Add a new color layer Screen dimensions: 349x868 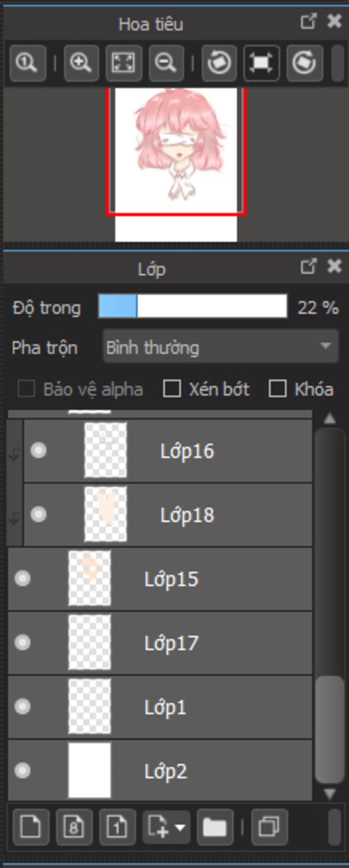point(31,827)
